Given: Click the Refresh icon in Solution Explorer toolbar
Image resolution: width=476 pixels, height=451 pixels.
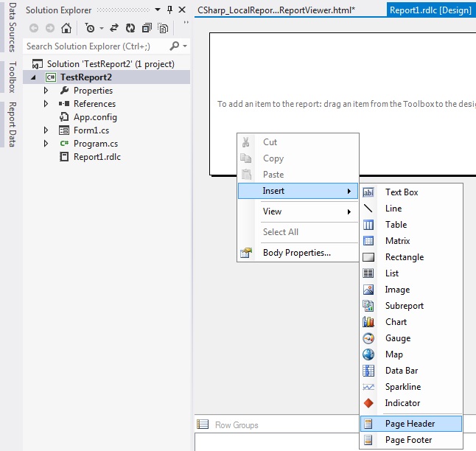Looking at the screenshot, I should (x=130, y=28).
